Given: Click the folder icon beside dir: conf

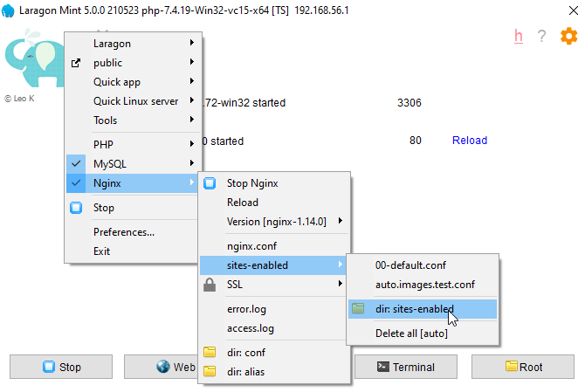Looking at the screenshot, I should (210, 353).
